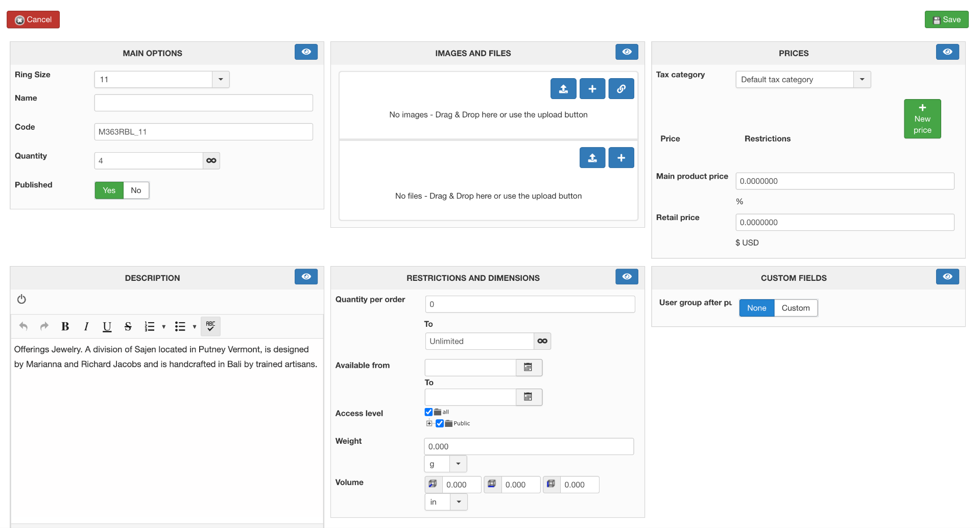Set Published to No
Screen dimensions: 980x528
click(136, 190)
